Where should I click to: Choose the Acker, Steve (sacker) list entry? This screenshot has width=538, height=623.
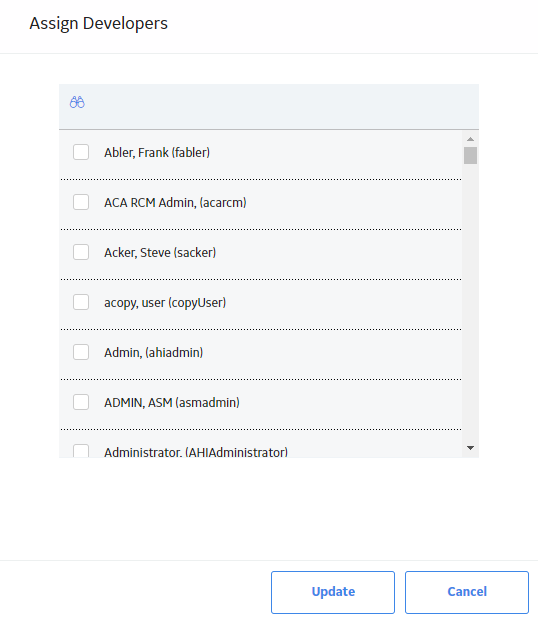point(160,253)
